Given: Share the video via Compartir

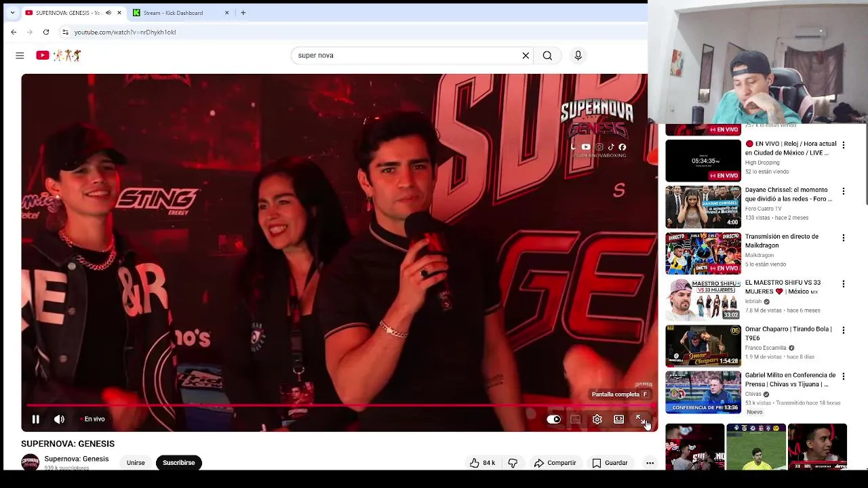Looking at the screenshot, I should click(555, 463).
